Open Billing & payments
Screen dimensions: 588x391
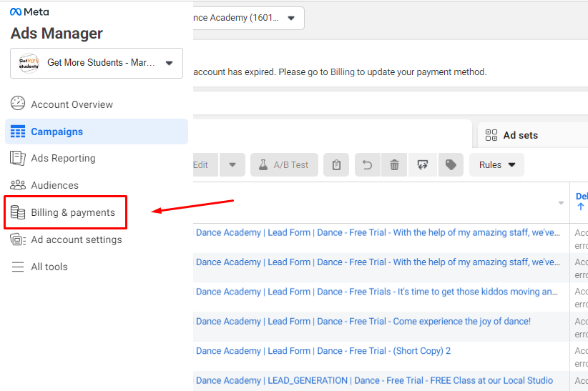point(65,212)
